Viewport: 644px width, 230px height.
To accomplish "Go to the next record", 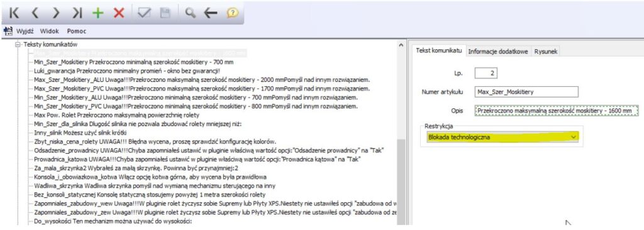I will pyautogui.click(x=55, y=13).
